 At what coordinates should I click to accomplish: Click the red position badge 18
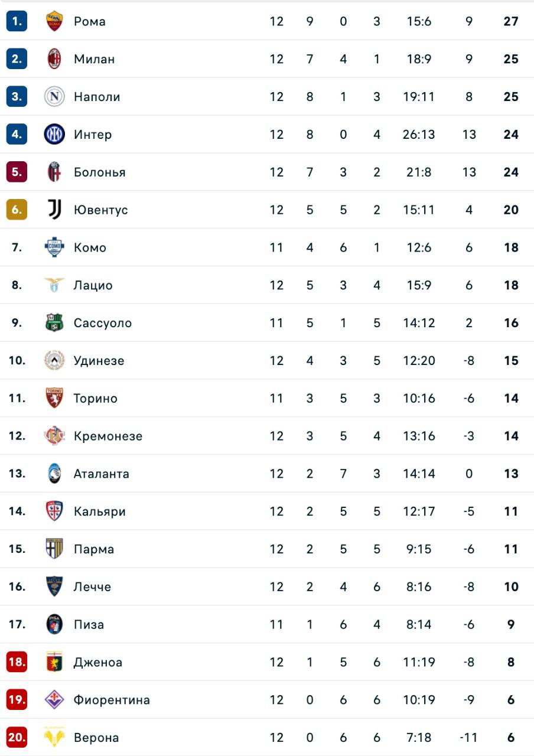[17, 662]
